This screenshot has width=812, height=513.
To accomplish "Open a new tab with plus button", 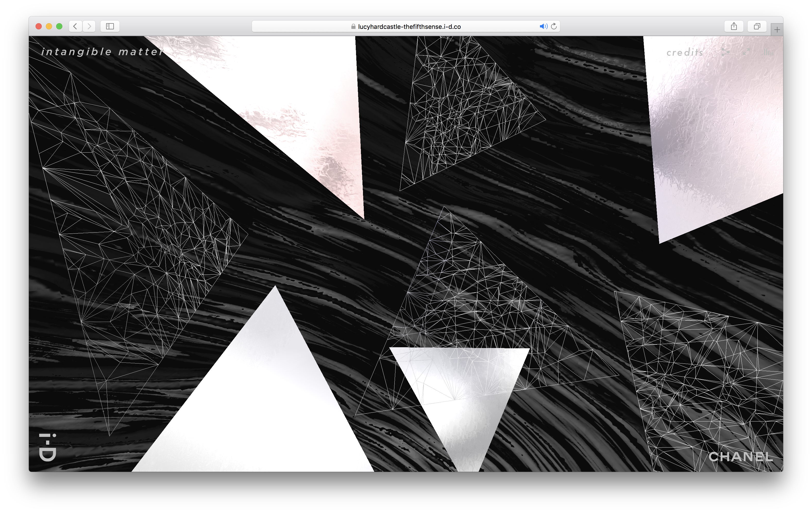I will (777, 30).
